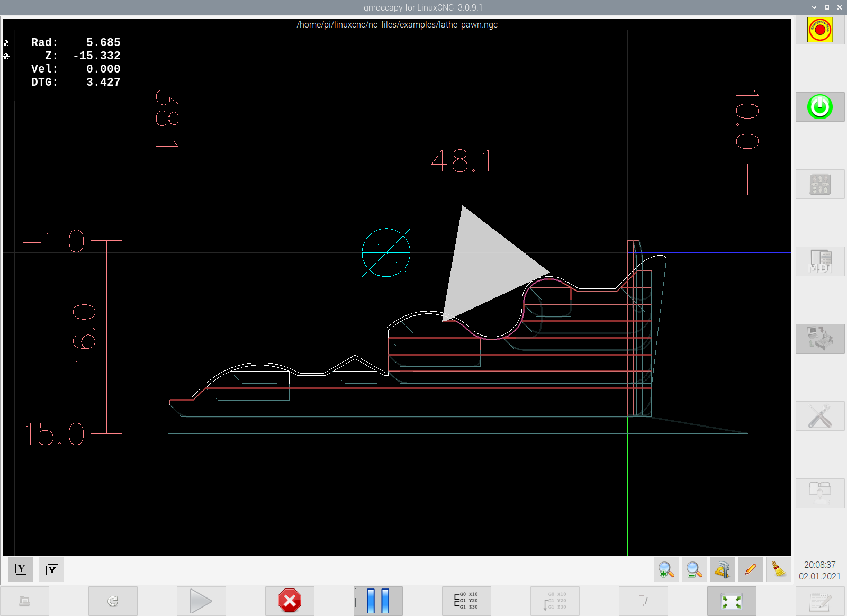This screenshot has width=847, height=616.
Task: Toggle the green machine power button
Action: tap(819, 107)
